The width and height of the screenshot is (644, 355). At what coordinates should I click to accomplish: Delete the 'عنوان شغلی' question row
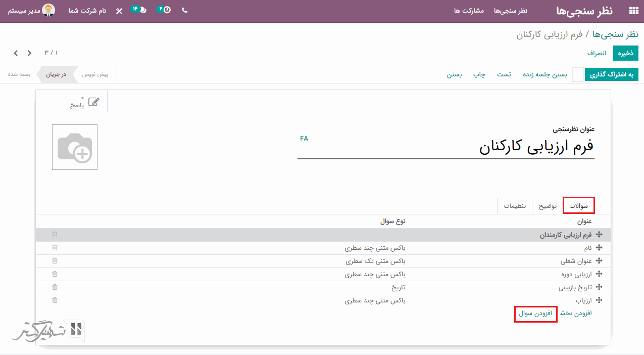55,261
